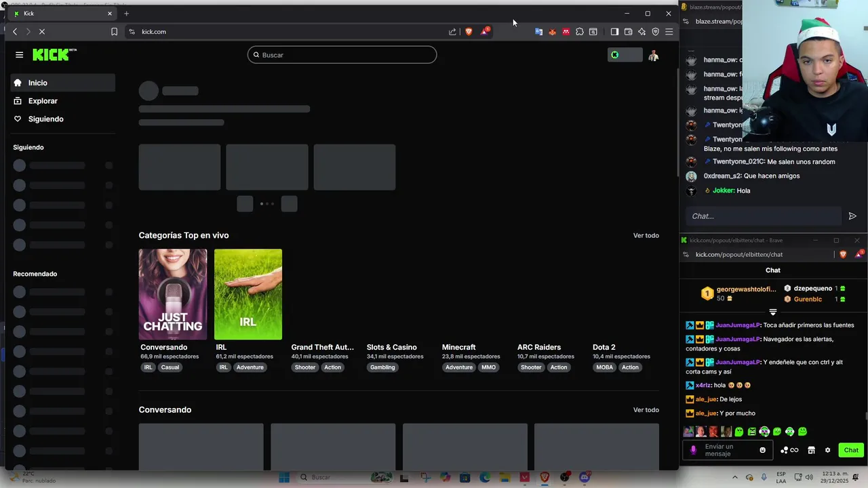Focus the Kick Buscar search field
The width and height of the screenshot is (868, 488).
[342, 55]
